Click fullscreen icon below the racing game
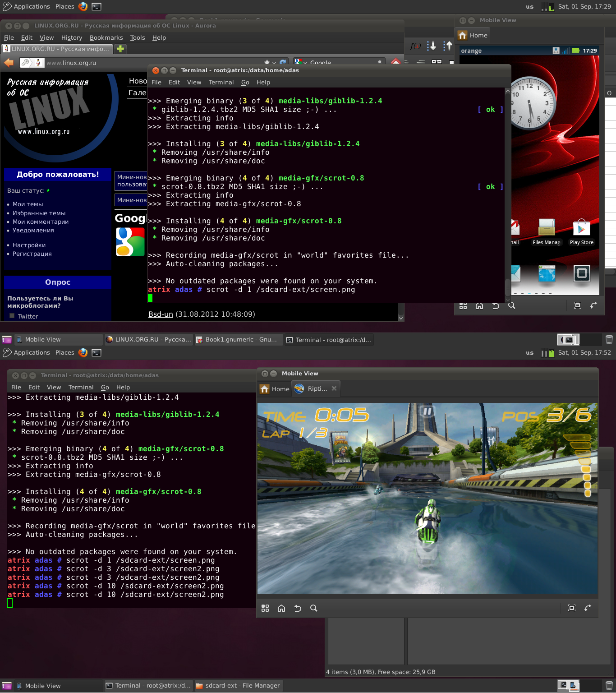The height and width of the screenshot is (693, 616). tap(572, 608)
